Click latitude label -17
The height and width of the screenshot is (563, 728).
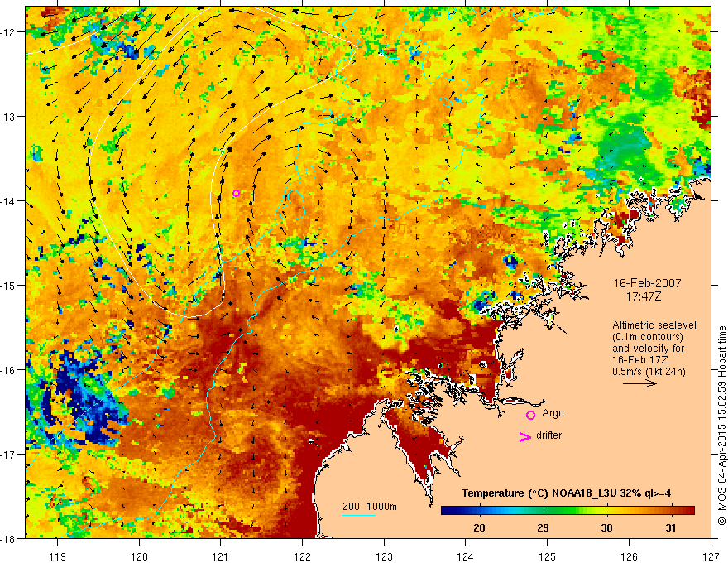[x=9, y=454]
